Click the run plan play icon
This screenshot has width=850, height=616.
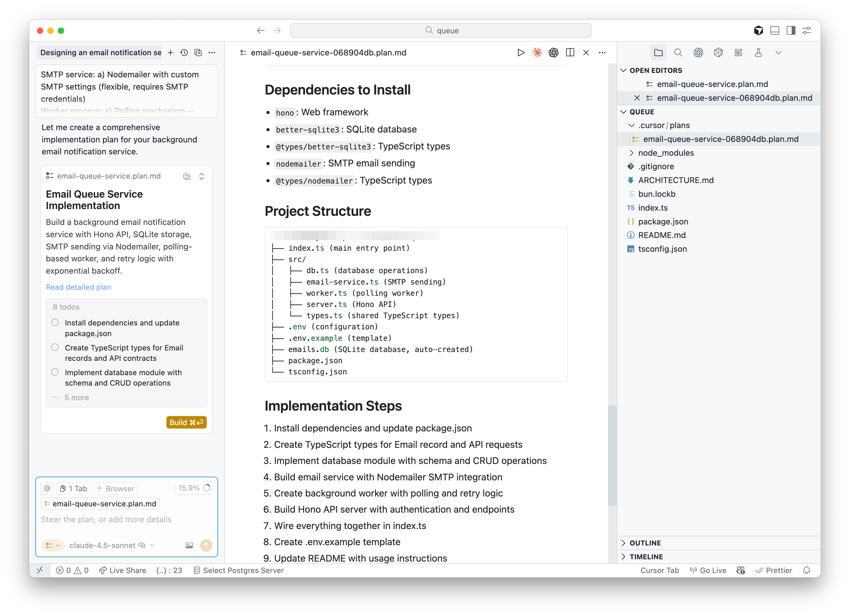pyautogui.click(x=521, y=52)
